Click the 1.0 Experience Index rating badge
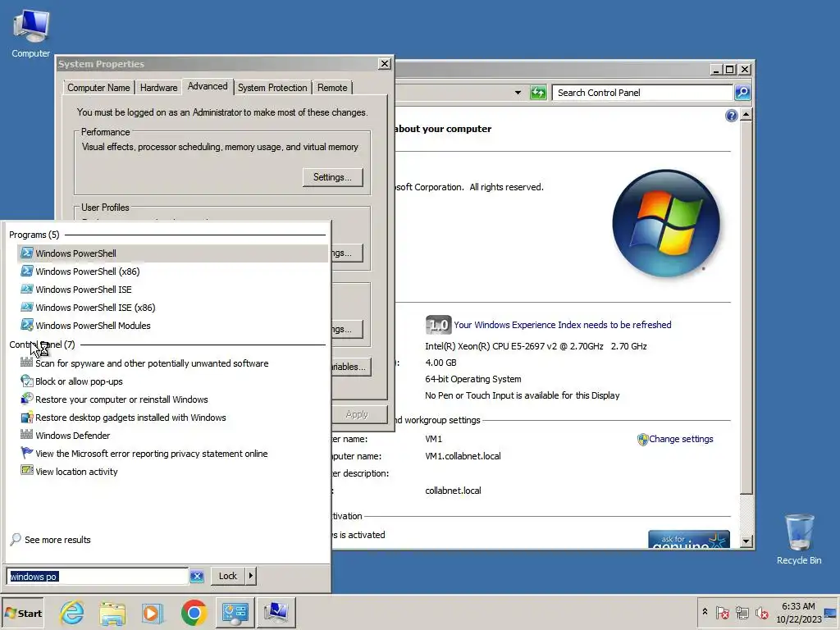 438,325
